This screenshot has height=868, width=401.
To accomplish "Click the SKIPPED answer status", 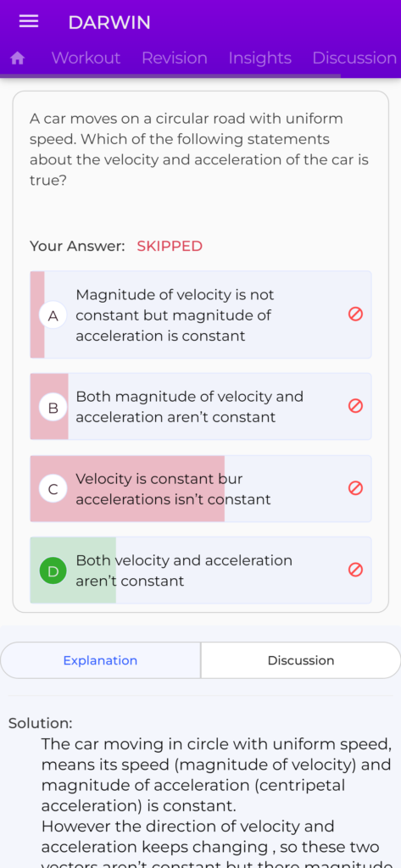I will pyautogui.click(x=170, y=247).
